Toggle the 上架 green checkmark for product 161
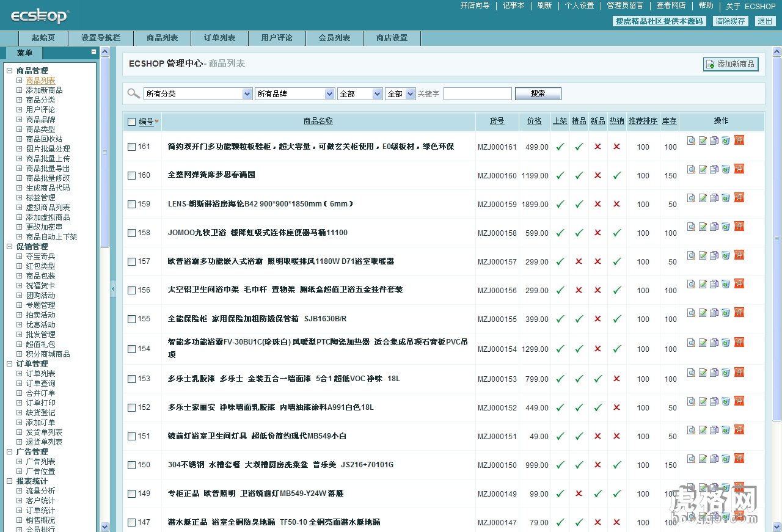 click(x=560, y=147)
